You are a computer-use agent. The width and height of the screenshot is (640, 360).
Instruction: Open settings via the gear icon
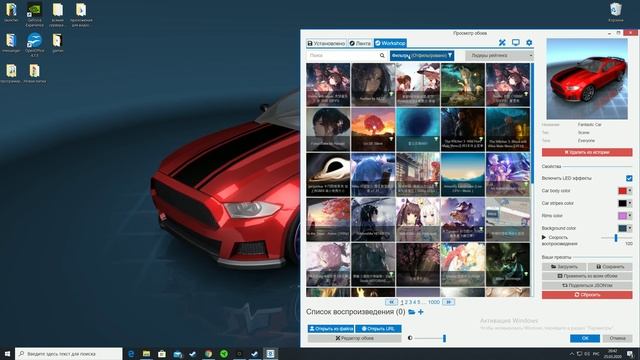click(529, 42)
